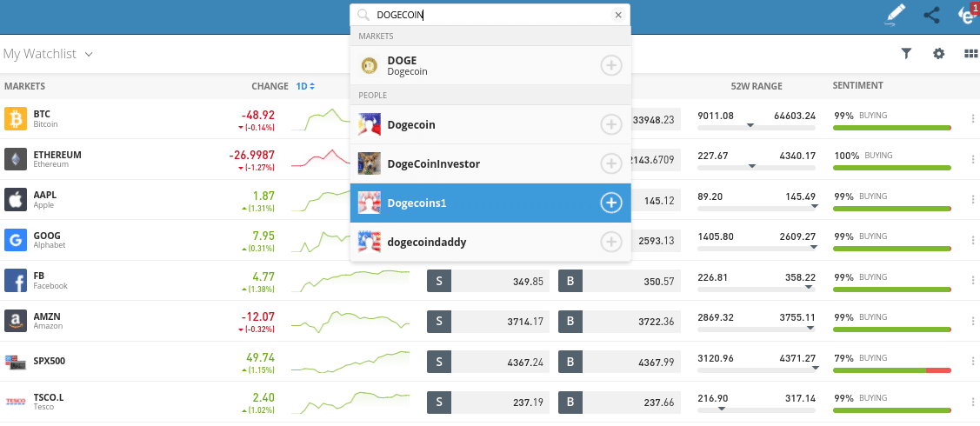
Task: Add DOGE Dogecoin market to watchlist
Action: click(611, 65)
